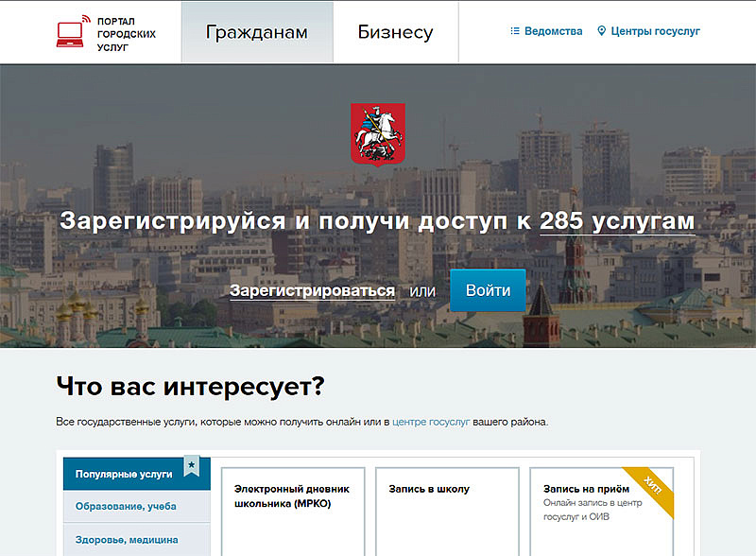Click the Зарегистрироваться link
756x556 pixels.
312,290
